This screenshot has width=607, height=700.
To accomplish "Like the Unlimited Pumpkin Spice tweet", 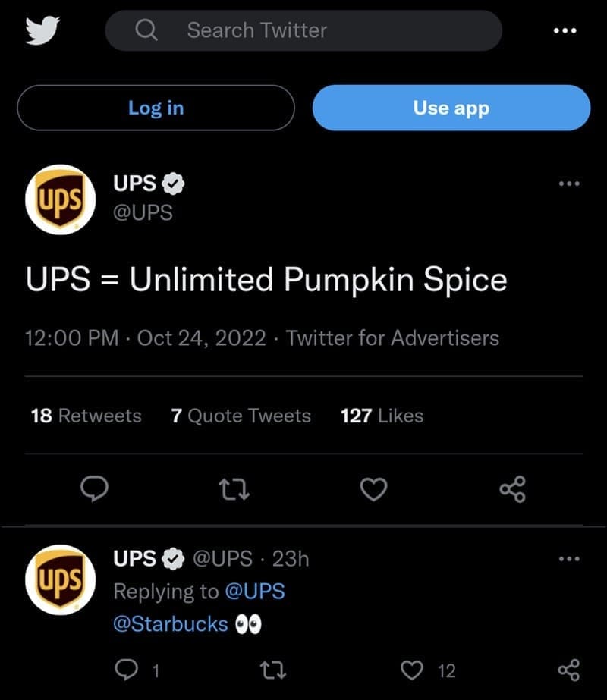I will (x=373, y=490).
